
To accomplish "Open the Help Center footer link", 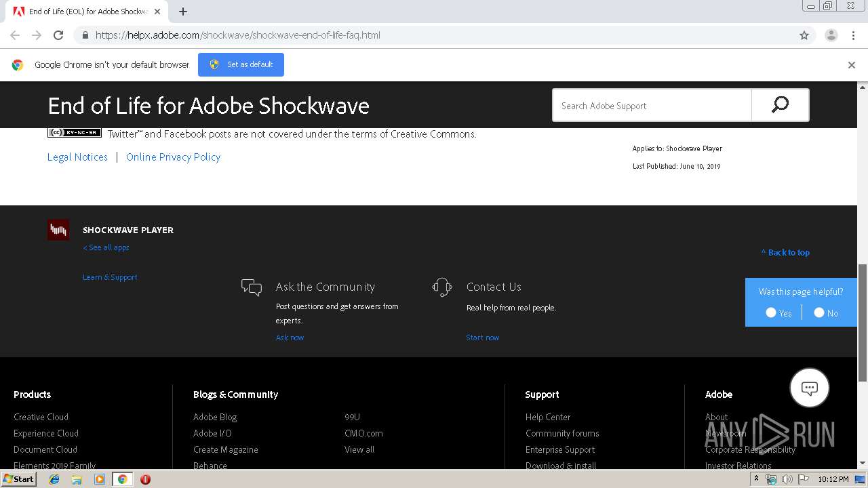I will (548, 417).
